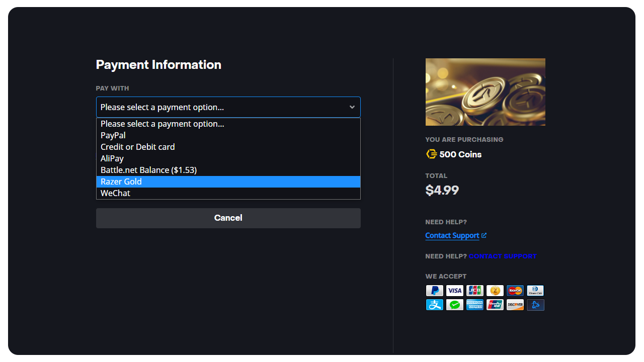Click the Razer Gold coin icon
This screenshot has width=644, height=362.
pos(495,291)
